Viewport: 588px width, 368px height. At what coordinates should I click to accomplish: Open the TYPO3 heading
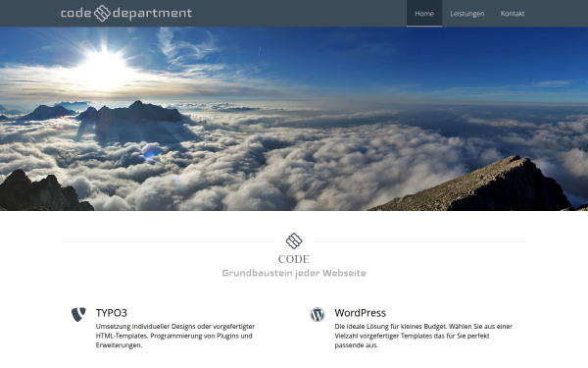click(112, 313)
